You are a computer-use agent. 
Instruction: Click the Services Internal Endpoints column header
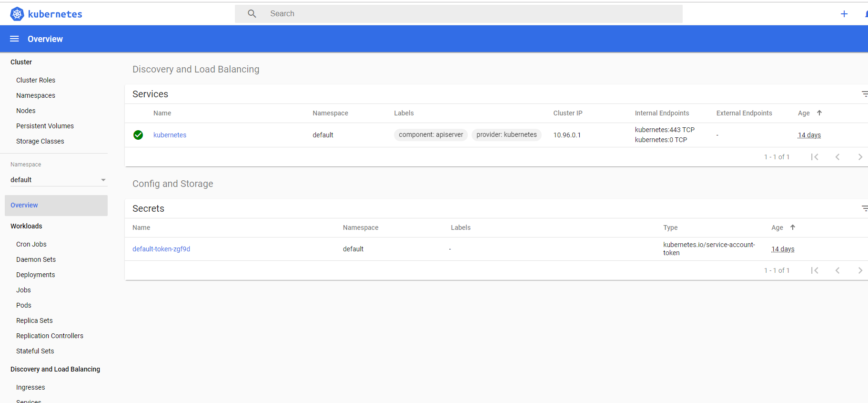click(x=662, y=113)
